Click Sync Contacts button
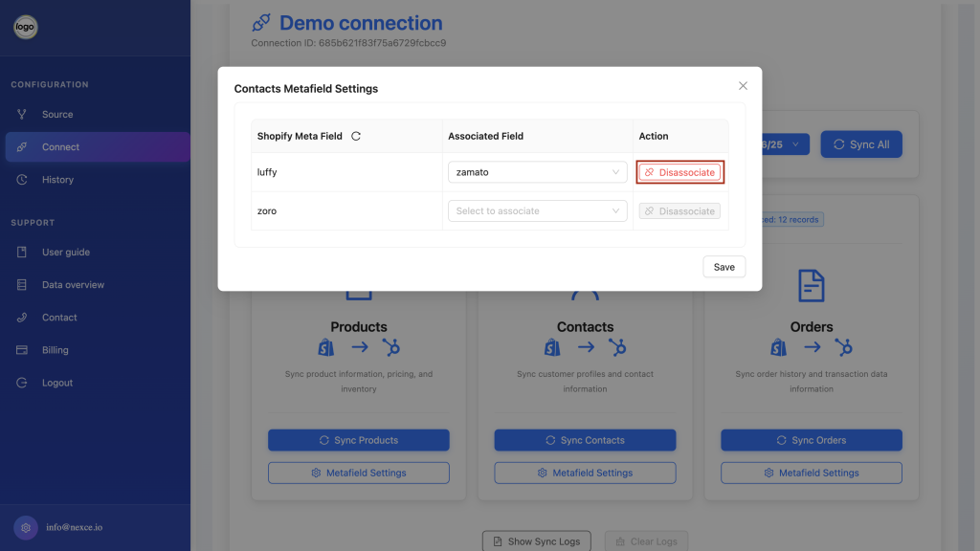The width and height of the screenshot is (980, 551). coord(585,440)
